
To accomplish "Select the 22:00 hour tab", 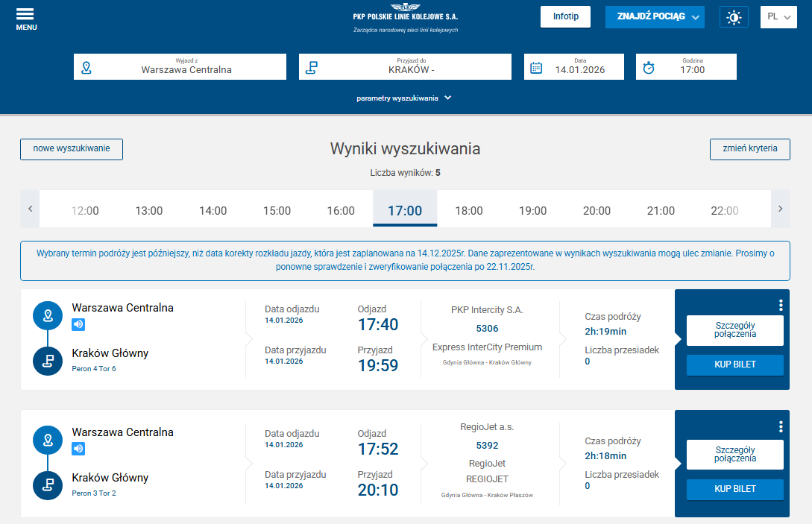I will point(725,210).
